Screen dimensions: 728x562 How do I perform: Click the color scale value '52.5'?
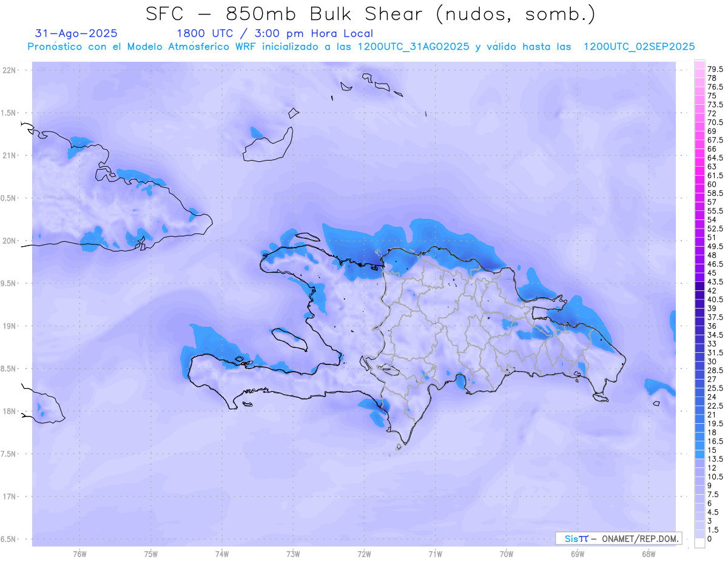pyautogui.click(x=716, y=229)
